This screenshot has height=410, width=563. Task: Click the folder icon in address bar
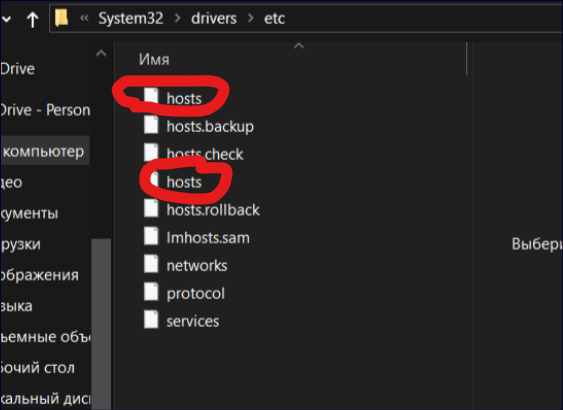pos(61,18)
